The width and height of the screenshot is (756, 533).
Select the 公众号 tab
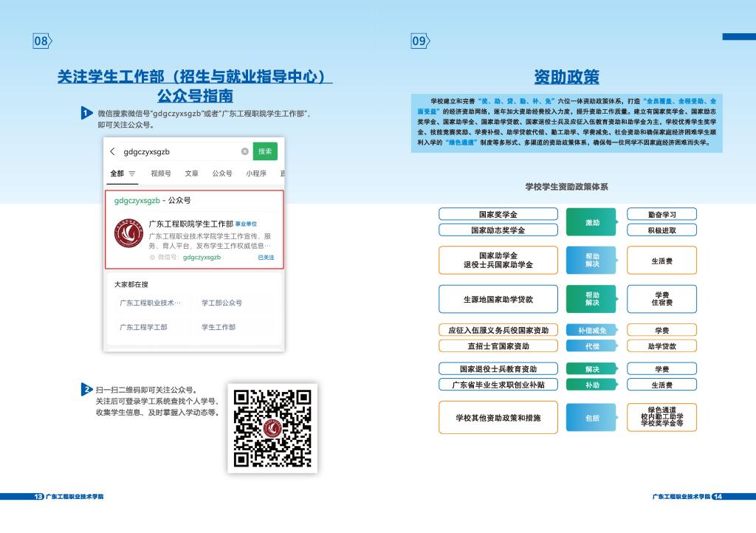pyautogui.click(x=222, y=173)
